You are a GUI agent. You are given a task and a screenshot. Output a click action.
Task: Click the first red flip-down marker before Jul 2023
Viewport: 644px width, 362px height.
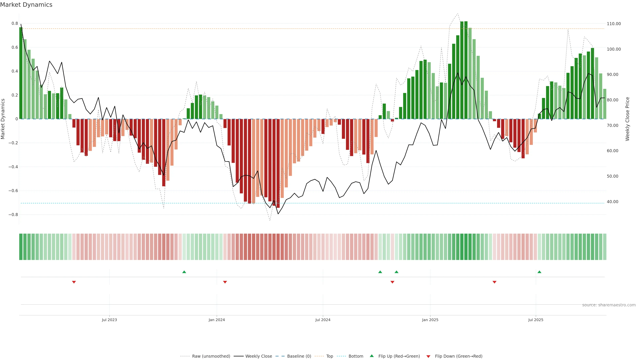pyautogui.click(x=74, y=282)
